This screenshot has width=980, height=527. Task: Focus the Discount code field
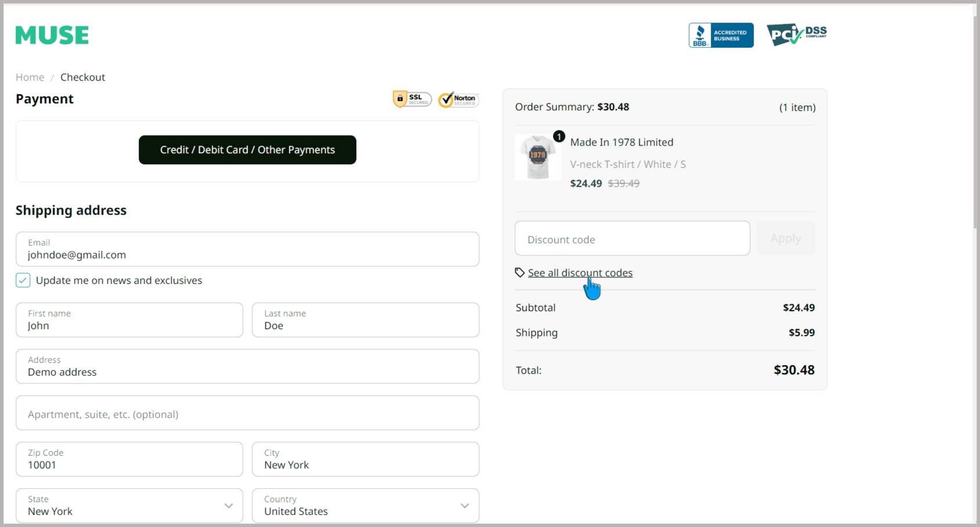(x=632, y=238)
